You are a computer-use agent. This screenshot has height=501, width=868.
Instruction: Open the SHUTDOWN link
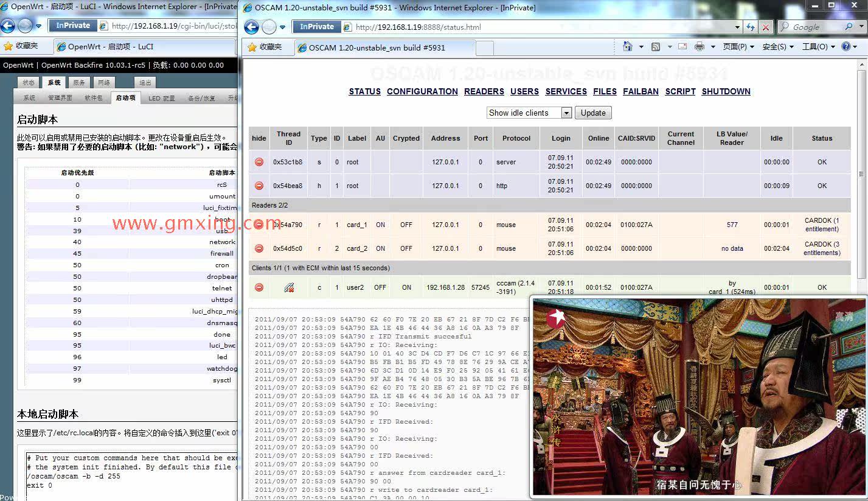[x=726, y=91]
